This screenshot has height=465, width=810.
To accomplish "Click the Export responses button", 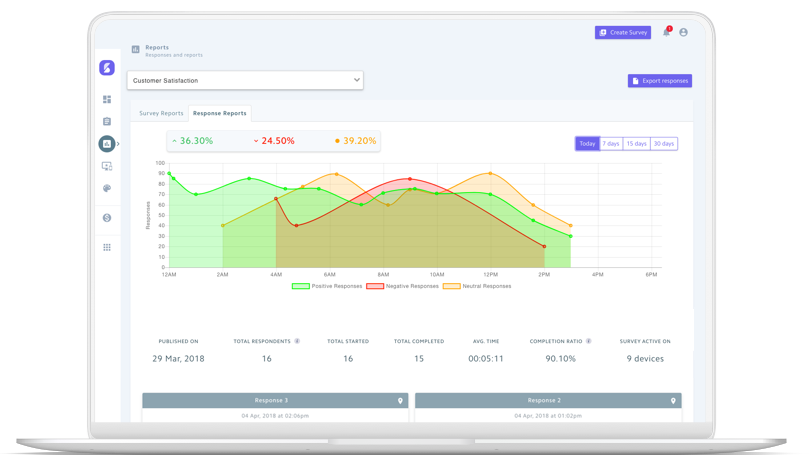I will [660, 81].
